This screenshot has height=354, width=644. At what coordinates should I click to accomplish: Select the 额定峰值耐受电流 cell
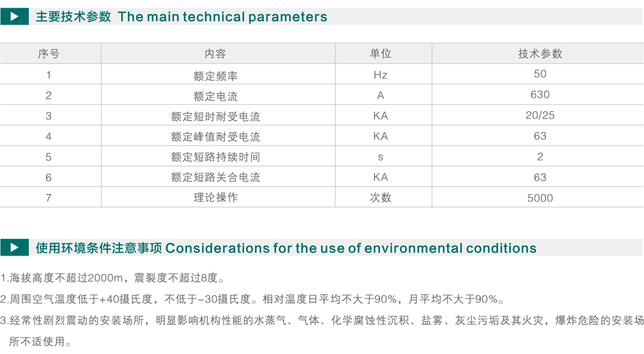pyautogui.click(x=216, y=136)
